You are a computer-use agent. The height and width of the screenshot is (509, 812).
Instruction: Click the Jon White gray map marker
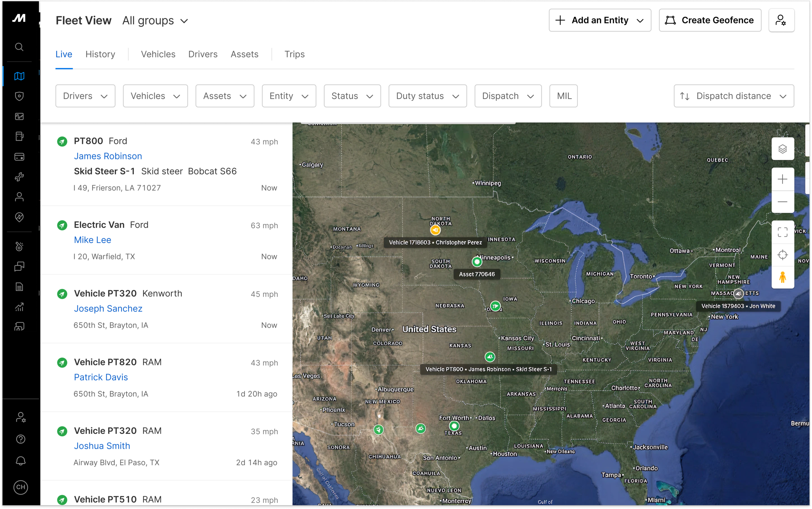pyautogui.click(x=738, y=293)
